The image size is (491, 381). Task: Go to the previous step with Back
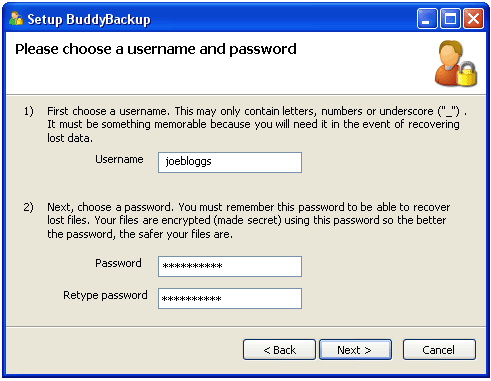[x=279, y=350]
